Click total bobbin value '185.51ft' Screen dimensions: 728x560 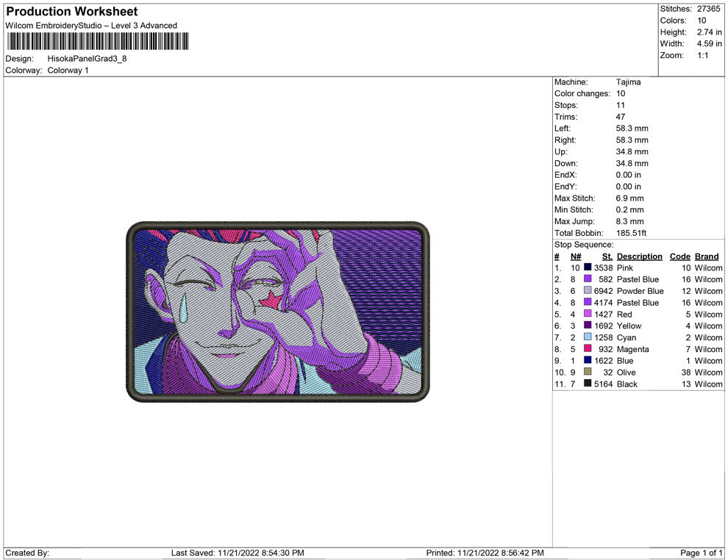click(x=631, y=233)
